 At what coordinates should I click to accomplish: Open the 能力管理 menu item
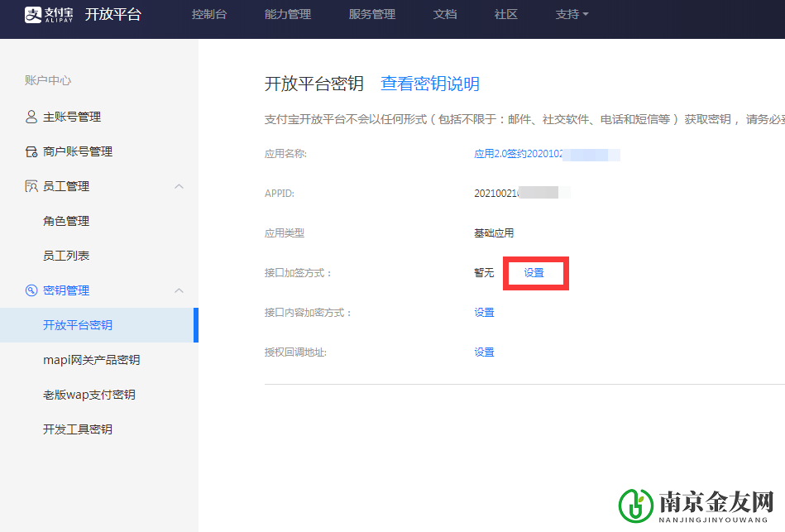point(287,14)
